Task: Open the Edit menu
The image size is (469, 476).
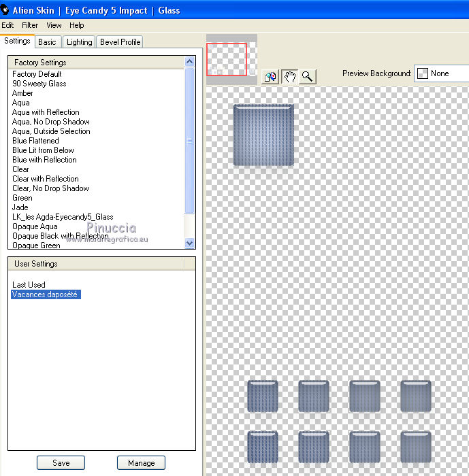Action: pyautogui.click(x=7, y=25)
